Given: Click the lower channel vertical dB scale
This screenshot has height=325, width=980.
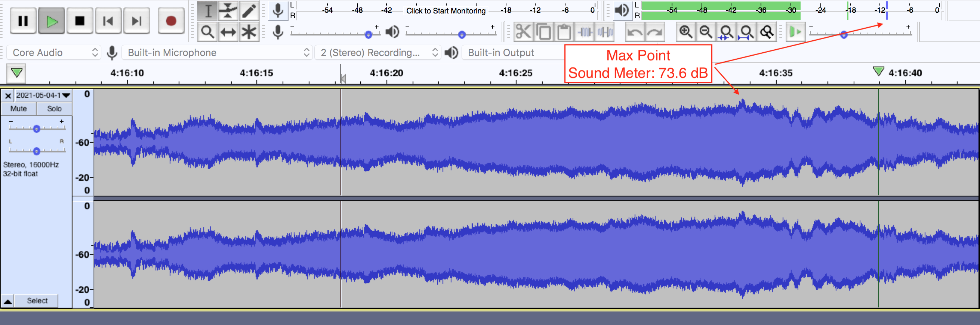Looking at the screenshot, I should tap(83, 254).
